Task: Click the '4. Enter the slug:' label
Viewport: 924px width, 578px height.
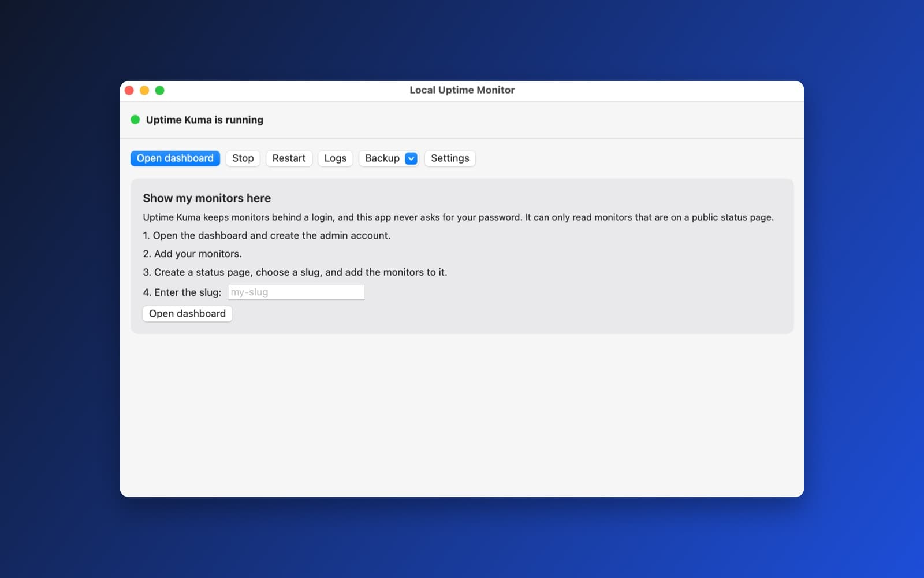Action: click(182, 292)
